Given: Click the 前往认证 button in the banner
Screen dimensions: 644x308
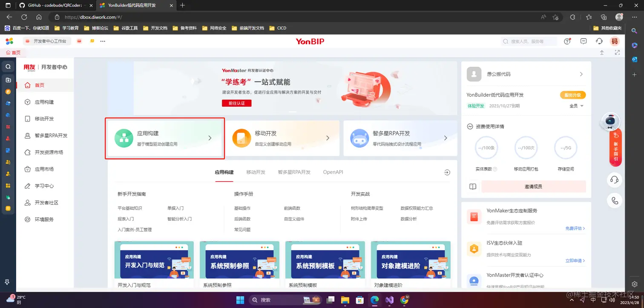Looking at the screenshot, I should coord(236,103).
